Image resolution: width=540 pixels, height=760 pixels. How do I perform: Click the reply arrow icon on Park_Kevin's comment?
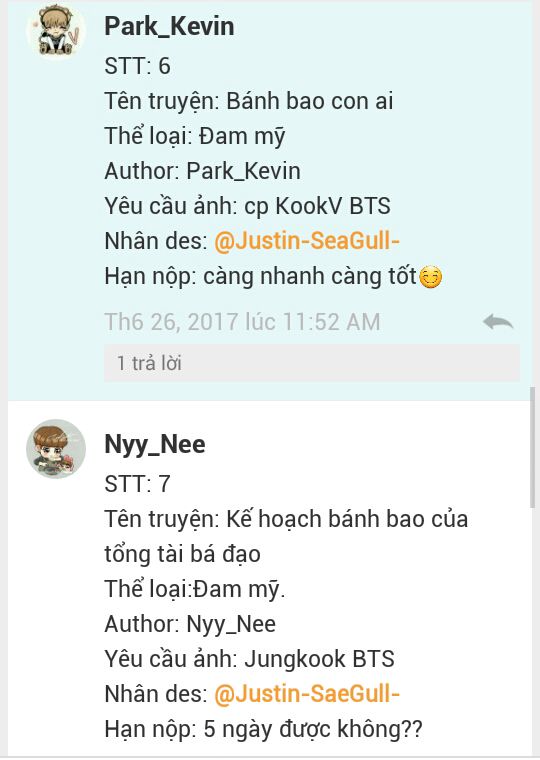tap(498, 321)
